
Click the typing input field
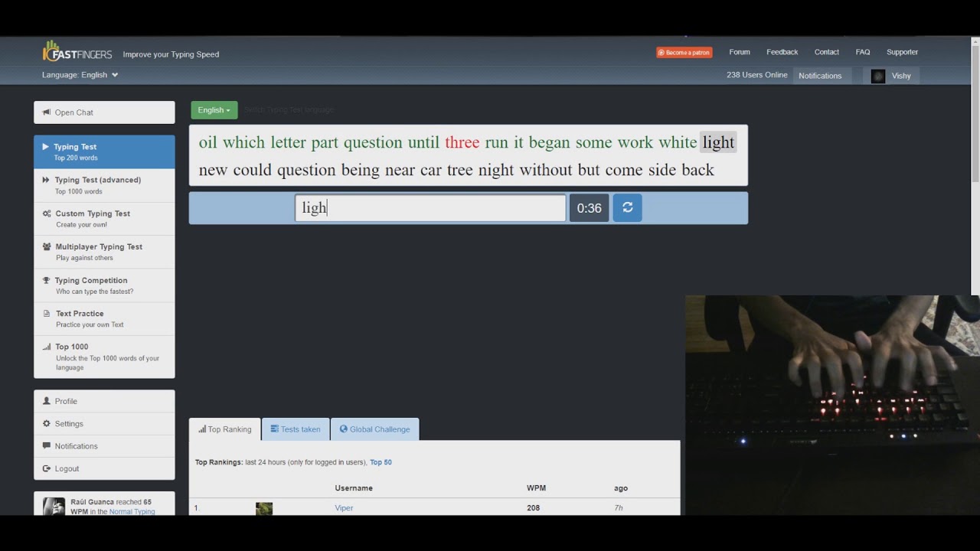pyautogui.click(x=430, y=208)
